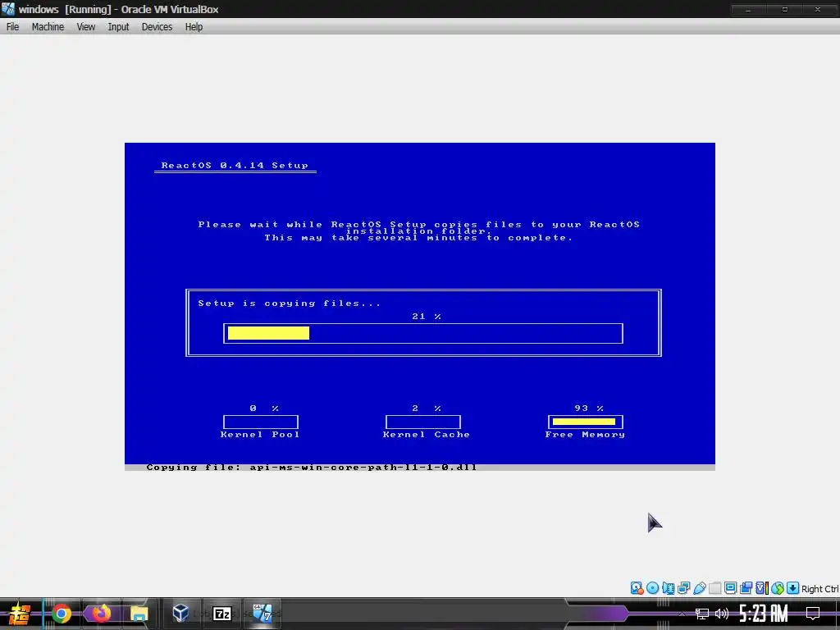Open the File menu
The height and width of the screenshot is (630, 840).
coord(12,27)
